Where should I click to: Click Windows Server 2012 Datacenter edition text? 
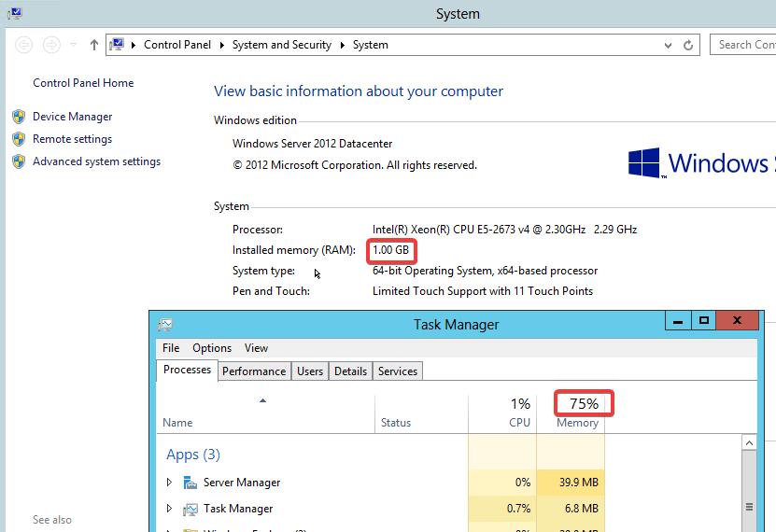[x=312, y=144]
